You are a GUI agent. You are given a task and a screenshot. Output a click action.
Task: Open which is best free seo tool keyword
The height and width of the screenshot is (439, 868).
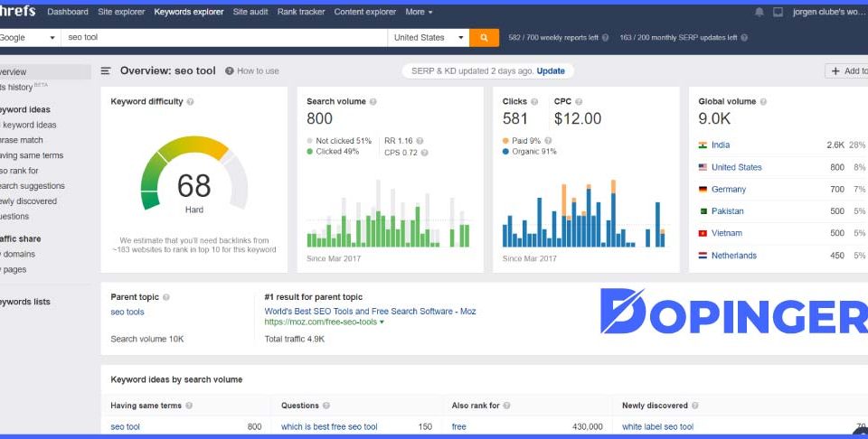[329, 427]
